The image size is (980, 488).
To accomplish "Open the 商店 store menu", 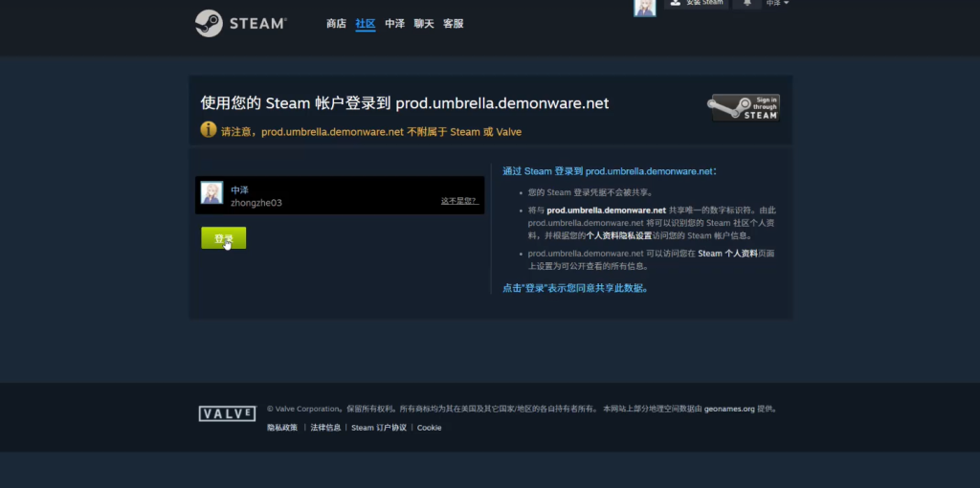I will [336, 23].
